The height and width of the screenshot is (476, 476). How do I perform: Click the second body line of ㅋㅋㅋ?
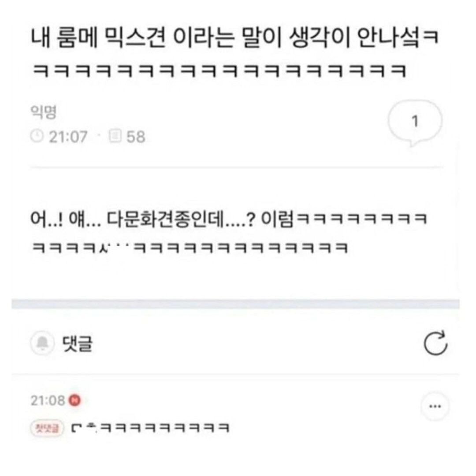pos(190,248)
